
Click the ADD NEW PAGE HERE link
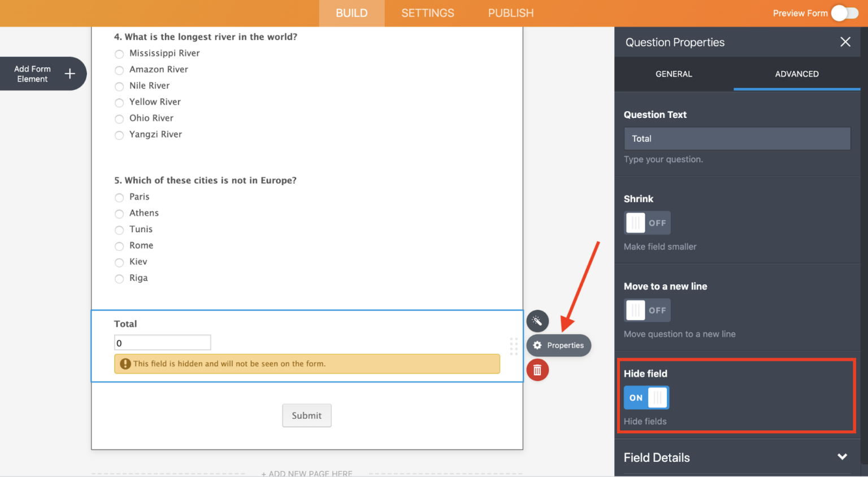pos(307,474)
